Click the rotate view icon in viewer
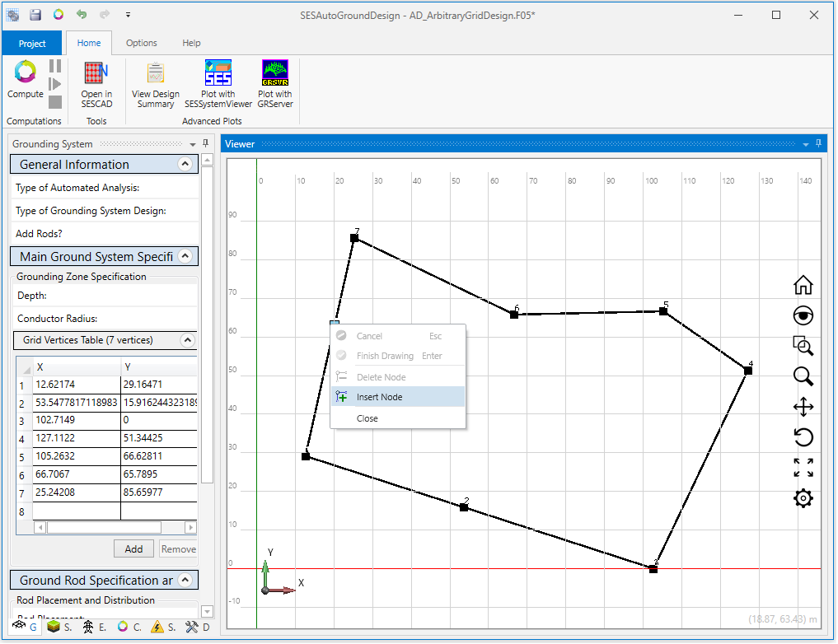The image size is (838, 644). click(x=803, y=437)
